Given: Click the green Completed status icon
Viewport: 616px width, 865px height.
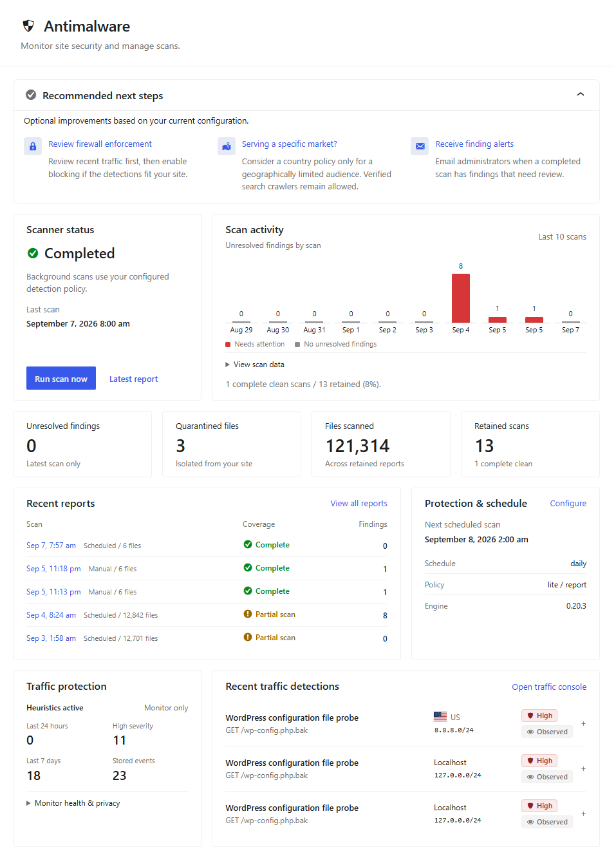Looking at the screenshot, I should coord(33,253).
